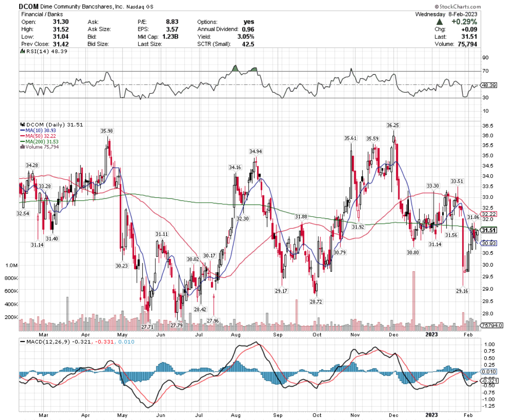Viewport: 506px width, 420px height.
Task: Click the Mkt Cap value 1.23B
Action: (170, 37)
